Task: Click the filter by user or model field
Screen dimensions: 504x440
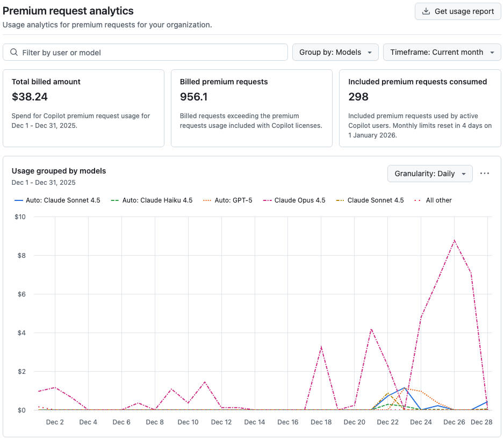Action: [145, 52]
